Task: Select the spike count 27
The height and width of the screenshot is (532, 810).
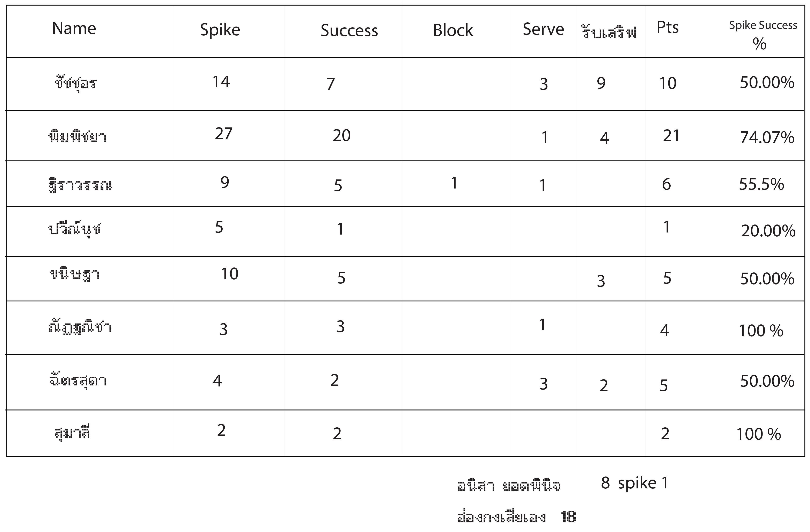Action: [x=224, y=134]
